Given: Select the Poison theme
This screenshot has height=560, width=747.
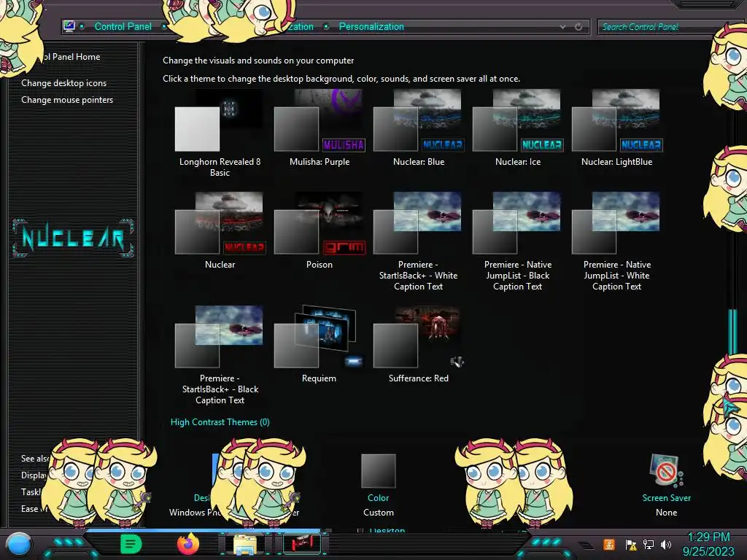Looking at the screenshot, I should tap(320, 231).
